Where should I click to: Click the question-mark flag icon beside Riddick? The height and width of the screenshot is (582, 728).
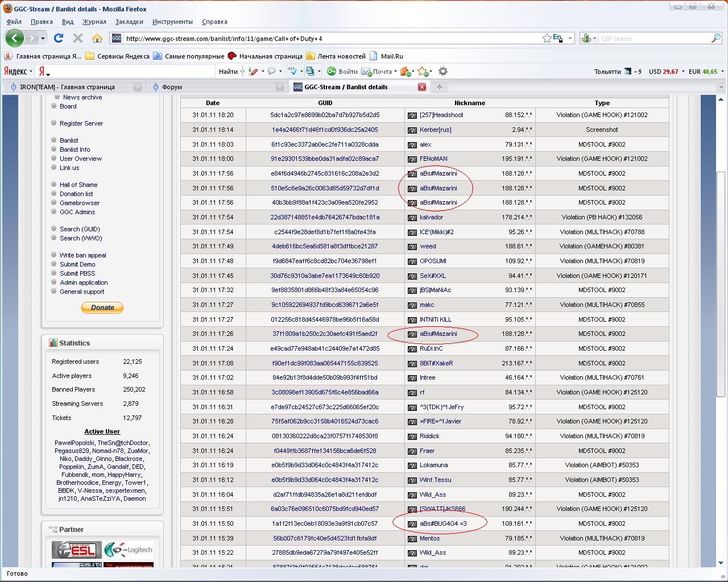412,436
